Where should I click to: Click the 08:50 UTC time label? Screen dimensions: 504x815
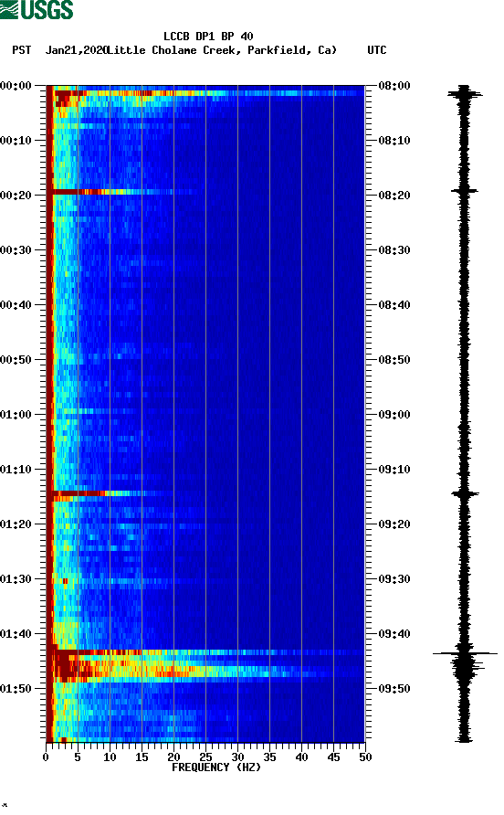click(x=394, y=360)
